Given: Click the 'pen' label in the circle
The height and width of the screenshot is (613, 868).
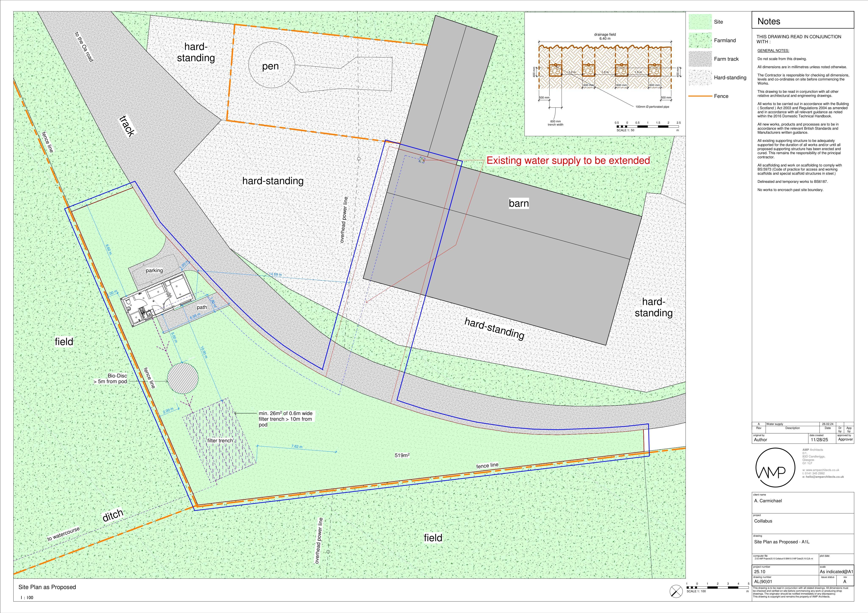Looking at the screenshot, I should pos(270,66).
